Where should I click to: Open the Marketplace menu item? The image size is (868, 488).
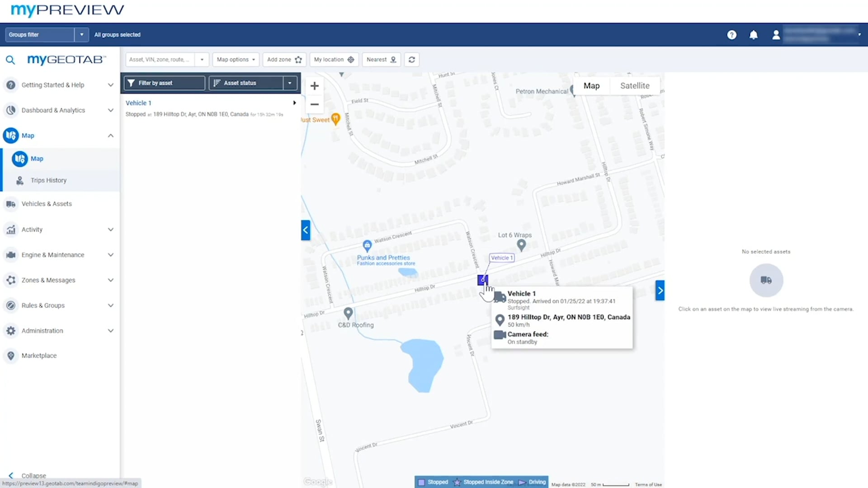click(39, 356)
